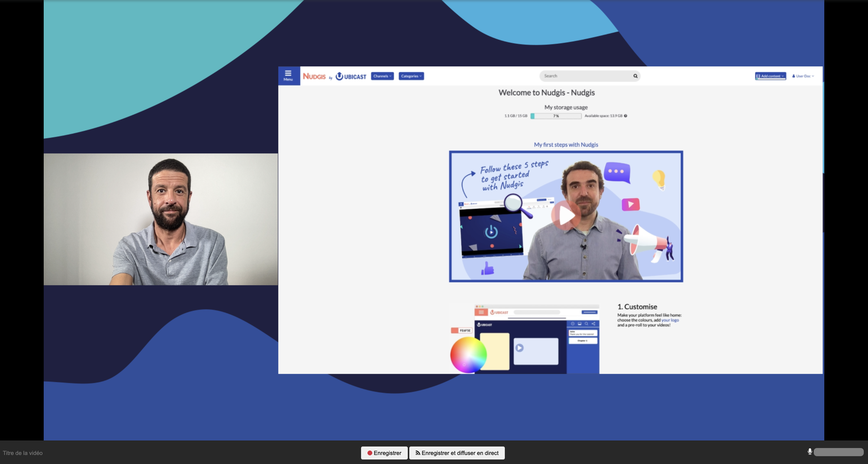The height and width of the screenshot is (464, 868).
Task: Open the User Doc account menu
Action: coord(803,76)
